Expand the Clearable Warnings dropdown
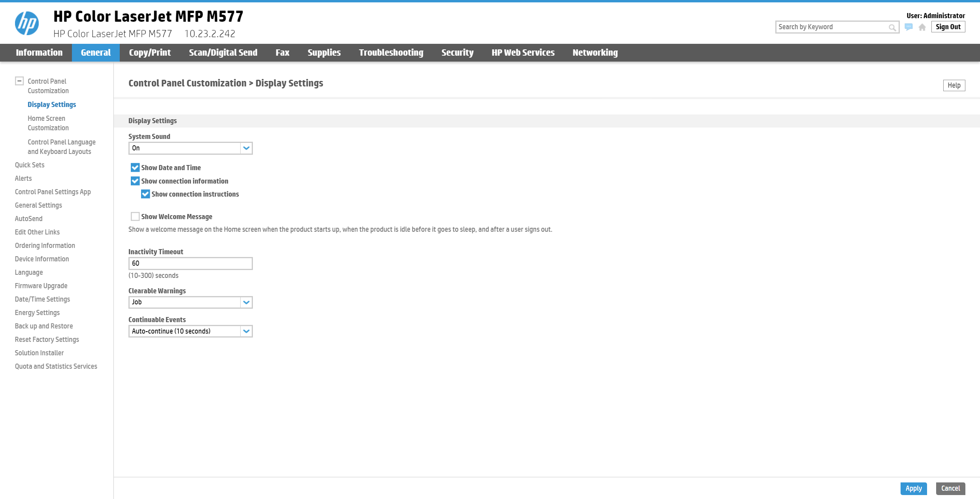 pyautogui.click(x=190, y=302)
